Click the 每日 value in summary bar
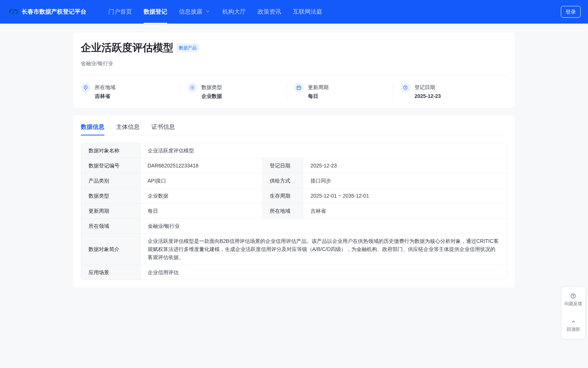 point(313,96)
